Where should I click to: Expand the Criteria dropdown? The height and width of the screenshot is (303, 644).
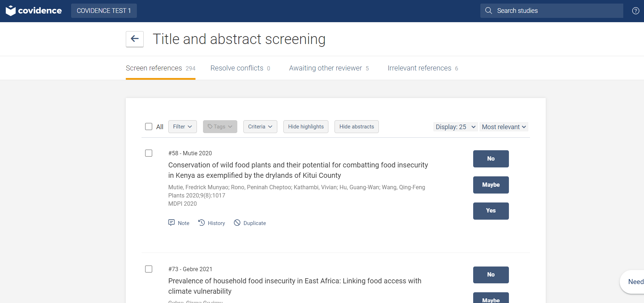coord(260,127)
